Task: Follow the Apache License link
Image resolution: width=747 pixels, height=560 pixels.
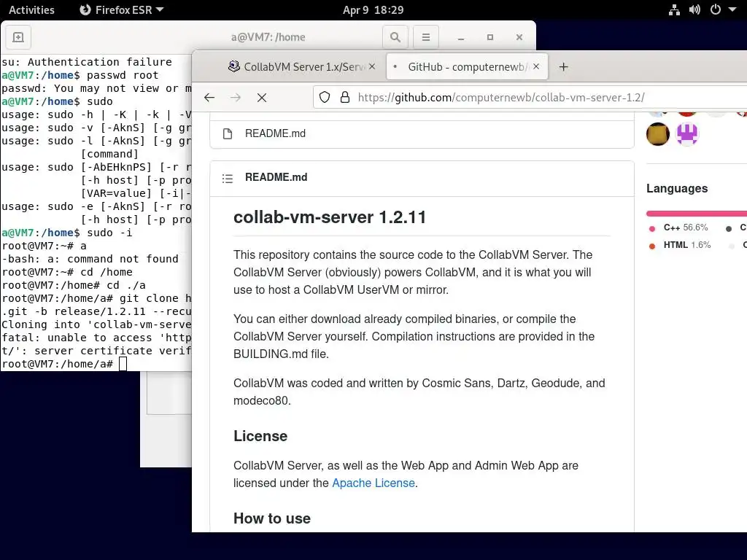Action: pyautogui.click(x=373, y=483)
